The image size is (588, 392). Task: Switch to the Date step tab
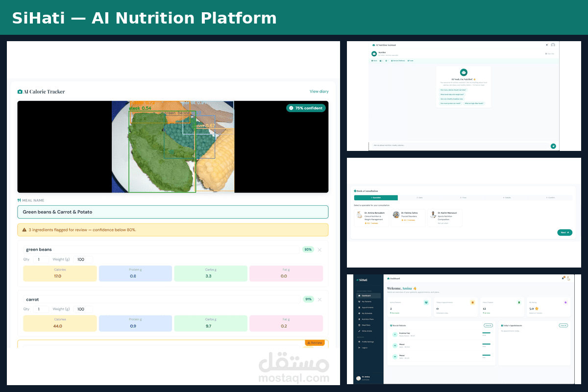pos(419,197)
